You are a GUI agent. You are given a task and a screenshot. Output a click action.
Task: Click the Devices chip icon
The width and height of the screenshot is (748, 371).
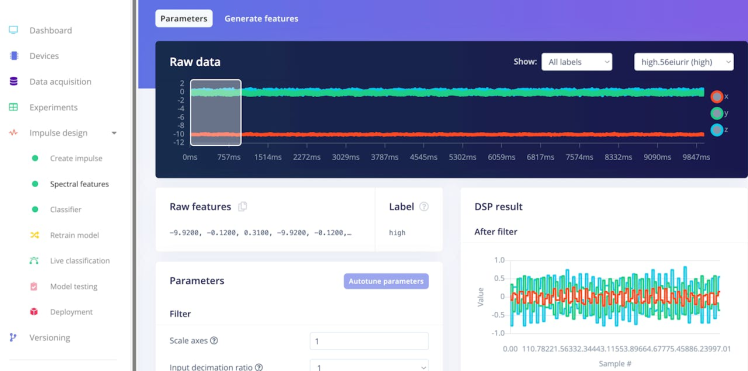point(13,56)
